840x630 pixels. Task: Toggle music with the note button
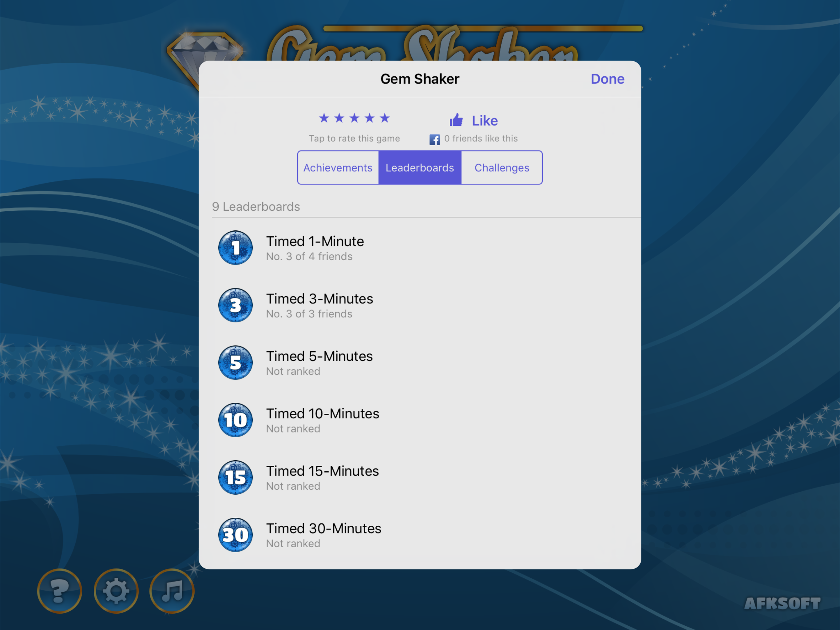click(172, 591)
